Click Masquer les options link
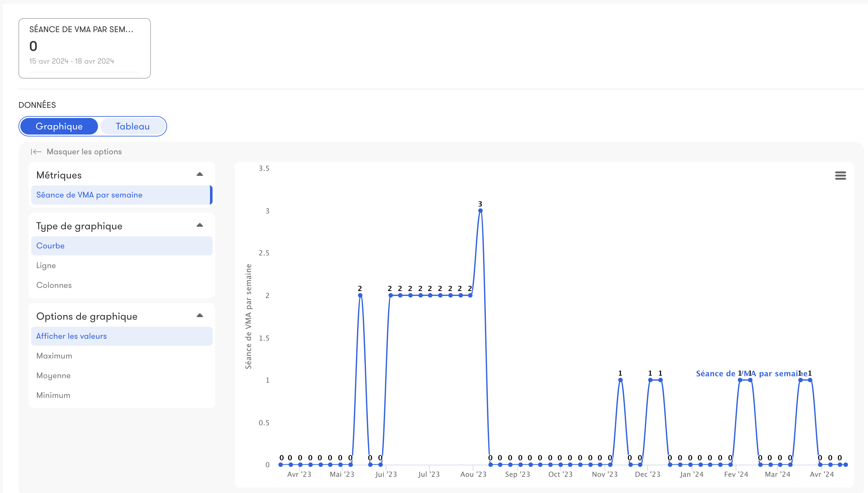This screenshot has width=868, height=493. [x=84, y=152]
